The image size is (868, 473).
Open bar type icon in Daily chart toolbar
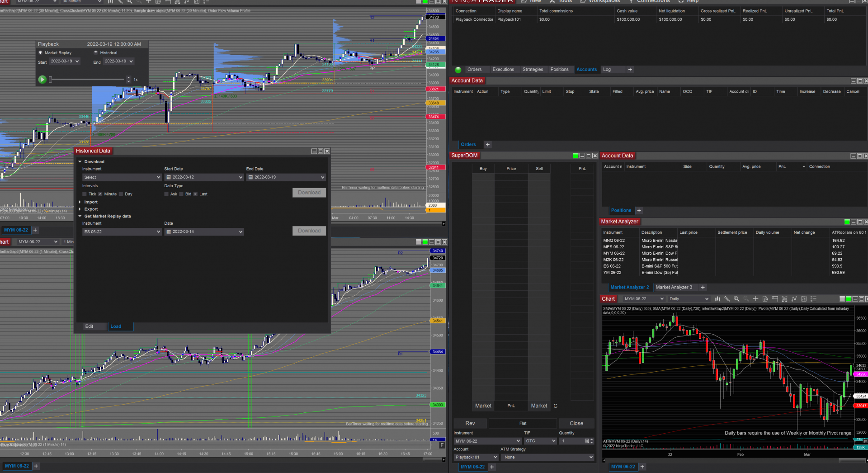tap(717, 299)
